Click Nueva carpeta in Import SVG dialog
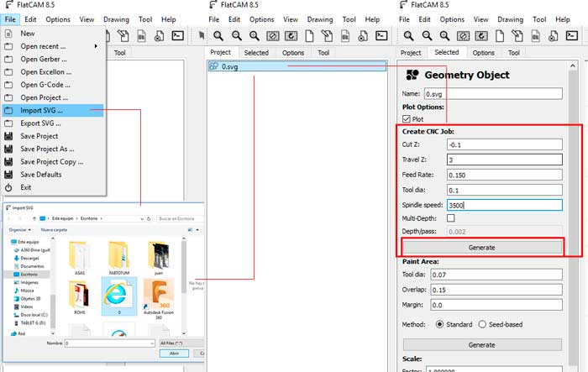The image size is (588, 372). [x=54, y=229]
